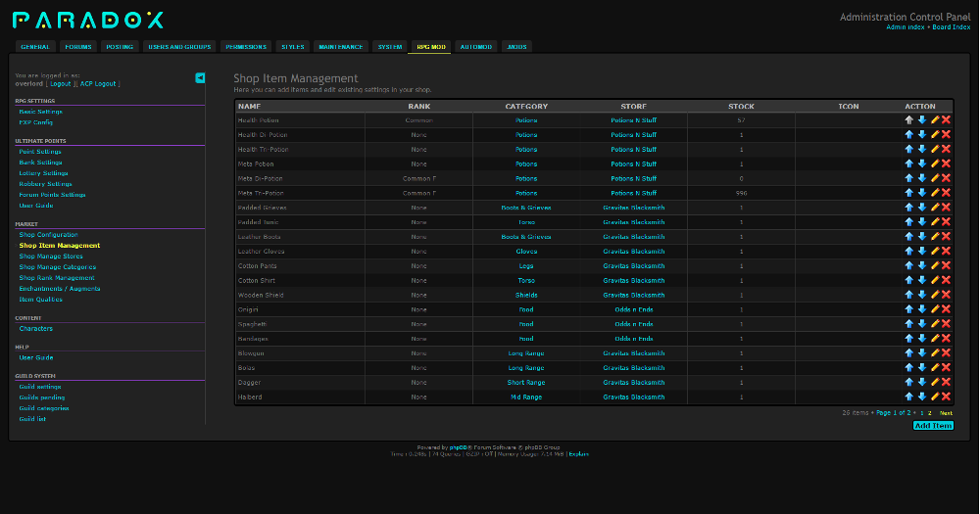Open the Styles tab

pos(292,47)
